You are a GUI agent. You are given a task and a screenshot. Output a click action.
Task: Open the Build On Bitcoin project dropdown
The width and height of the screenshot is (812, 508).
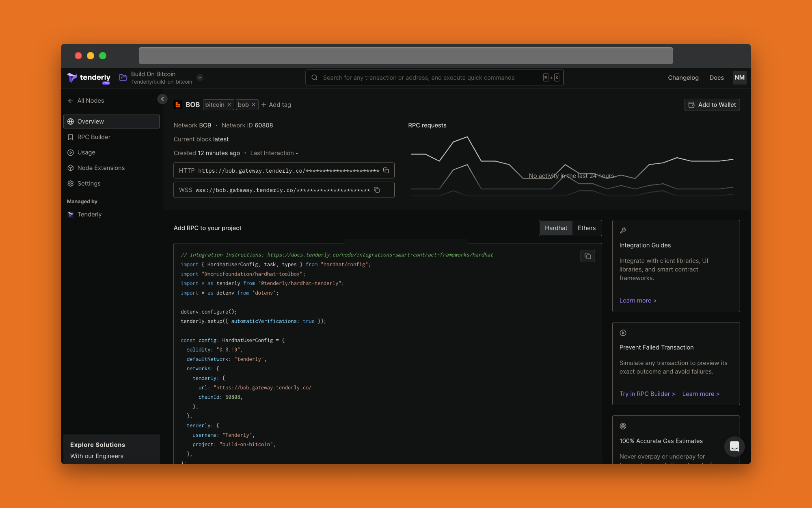click(x=200, y=78)
